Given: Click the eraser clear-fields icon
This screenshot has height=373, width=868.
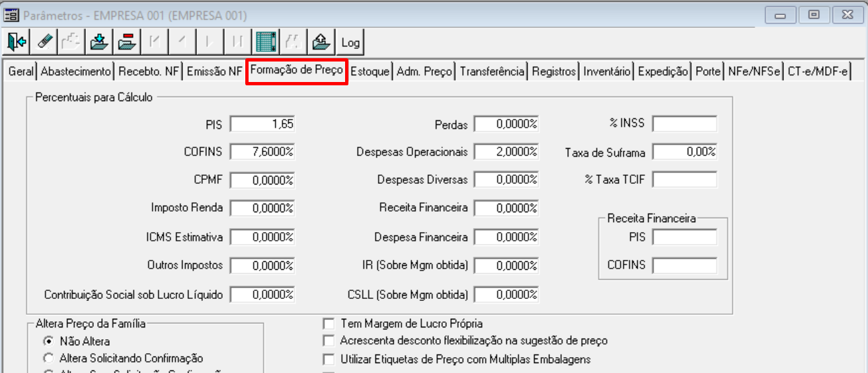Looking at the screenshot, I should pyautogui.click(x=44, y=42).
